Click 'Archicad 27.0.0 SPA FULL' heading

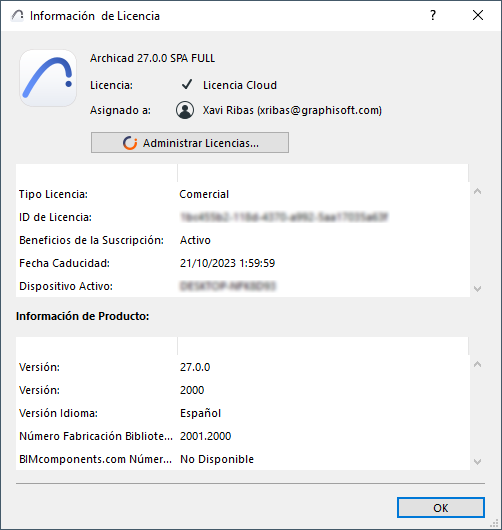(x=152, y=58)
